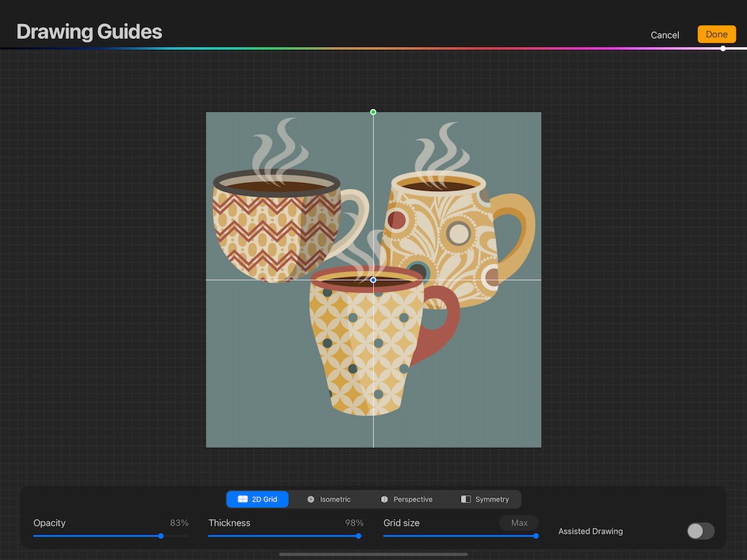Click the Isometric cube icon
Screen dimensions: 747x560
[x=311, y=500]
